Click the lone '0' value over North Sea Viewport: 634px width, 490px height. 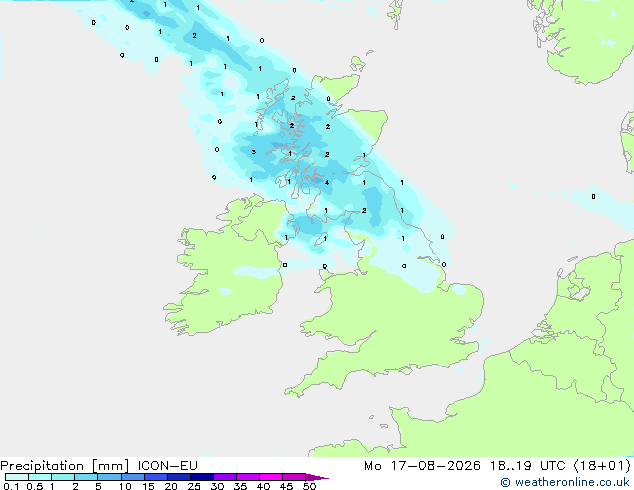tap(593, 196)
